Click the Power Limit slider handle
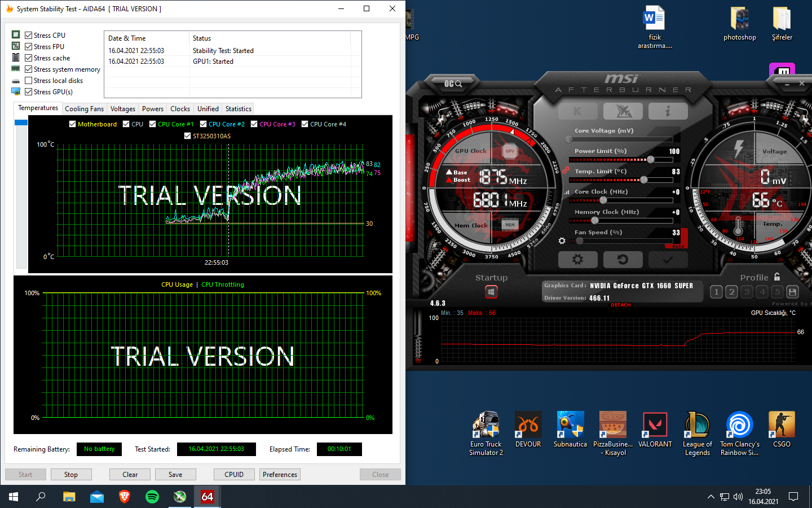Screen dimensions: 812x508 pos(651,160)
